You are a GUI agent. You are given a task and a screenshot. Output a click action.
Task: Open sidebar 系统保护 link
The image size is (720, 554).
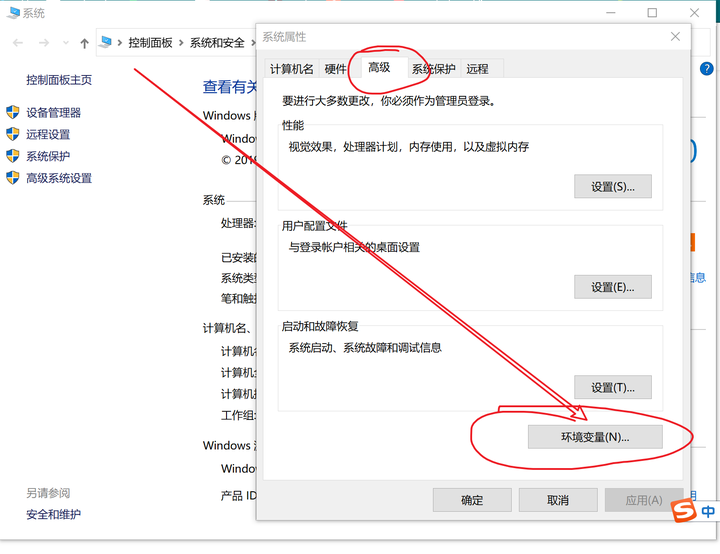tap(48, 156)
